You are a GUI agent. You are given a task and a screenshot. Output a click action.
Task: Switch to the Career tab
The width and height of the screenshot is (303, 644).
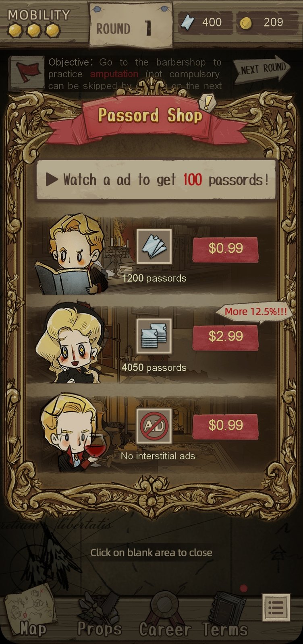165,614
